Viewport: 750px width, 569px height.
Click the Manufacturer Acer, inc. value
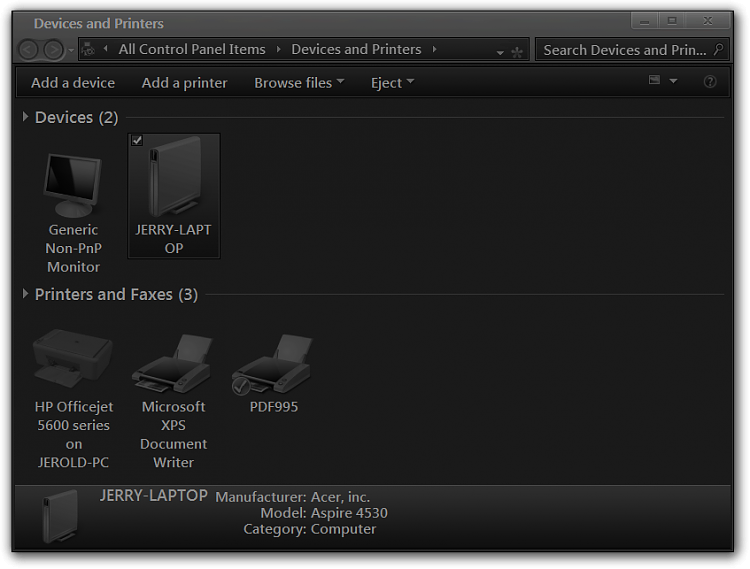340,497
